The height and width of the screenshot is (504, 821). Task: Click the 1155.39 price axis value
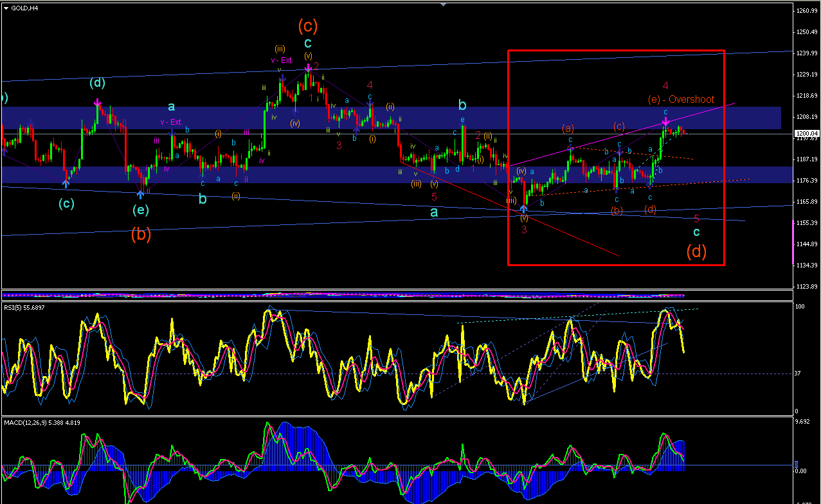point(808,223)
